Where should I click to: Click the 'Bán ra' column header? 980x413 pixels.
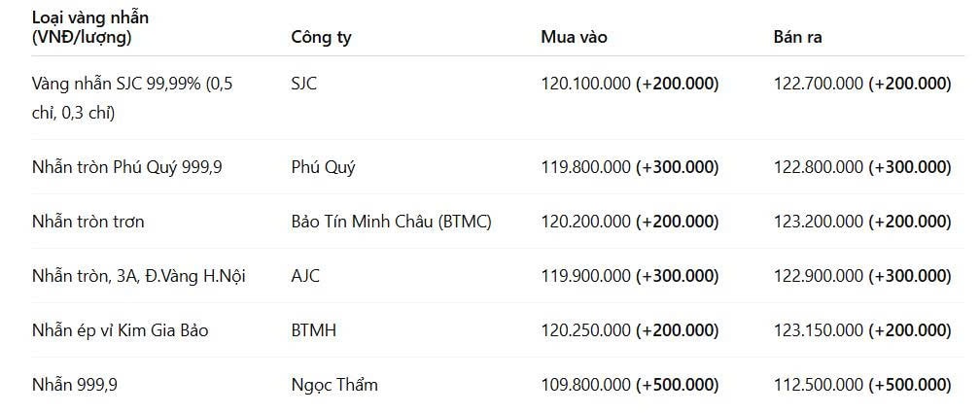pos(797,38)
